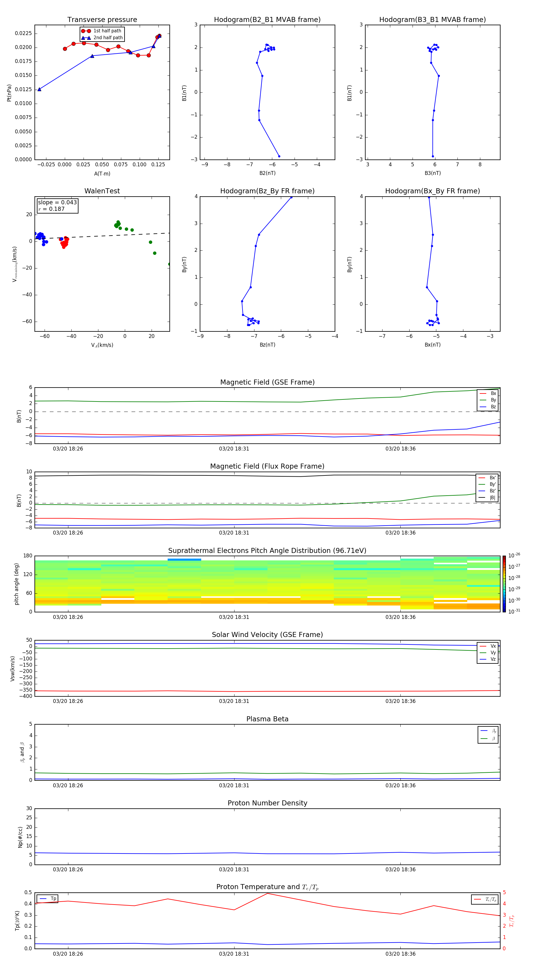Click the "1st half path" legend entry
This screenshot has height=980, width=535.
(102, 31)
